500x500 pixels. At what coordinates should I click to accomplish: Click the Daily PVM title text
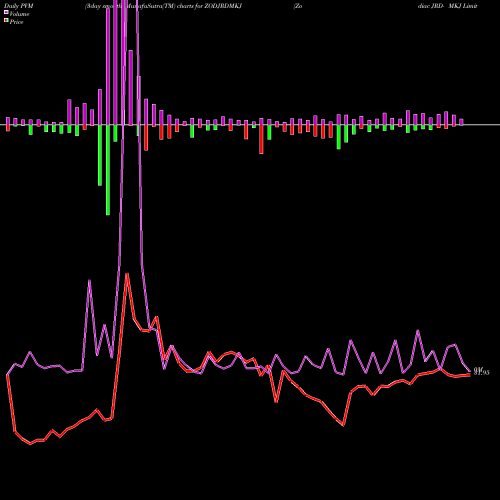point(19,6)
